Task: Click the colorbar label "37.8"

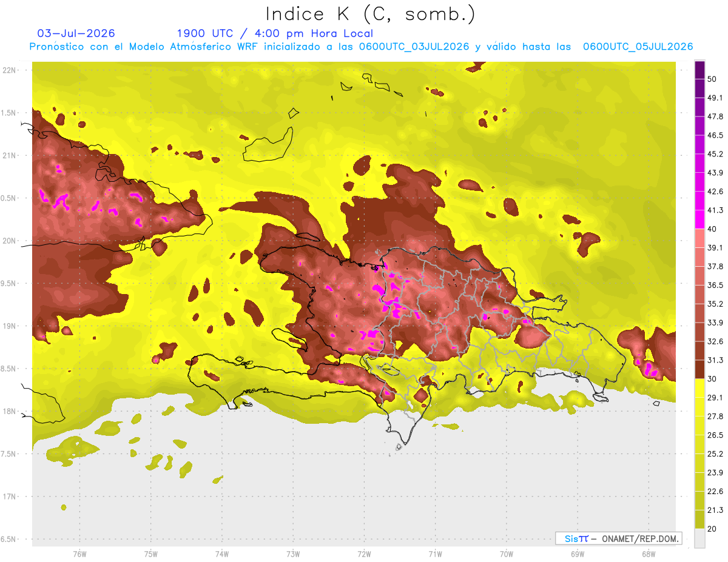Action: [x=715, y=266]
